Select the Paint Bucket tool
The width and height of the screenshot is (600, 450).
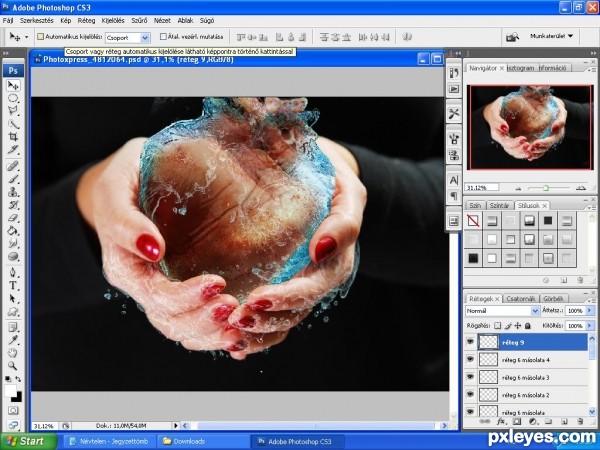tap(13, 230)
